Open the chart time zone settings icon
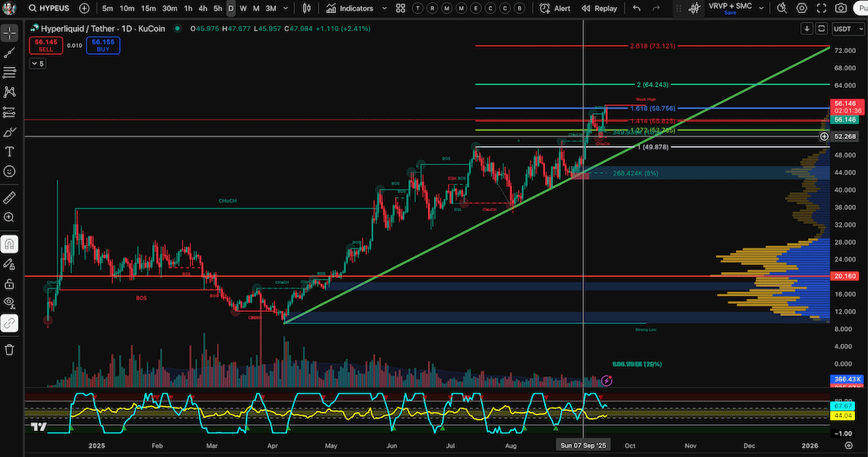The height and width of the screenshot is (457, 868). (849, 446)
